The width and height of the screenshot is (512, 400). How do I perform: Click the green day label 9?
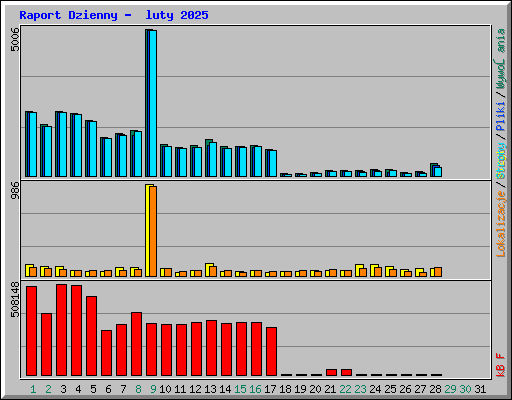point(153,389)
